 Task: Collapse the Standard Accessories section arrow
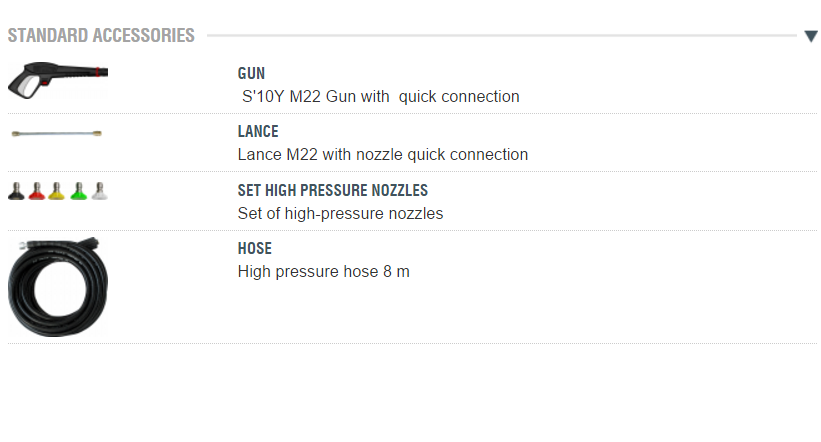pos(810,36)
